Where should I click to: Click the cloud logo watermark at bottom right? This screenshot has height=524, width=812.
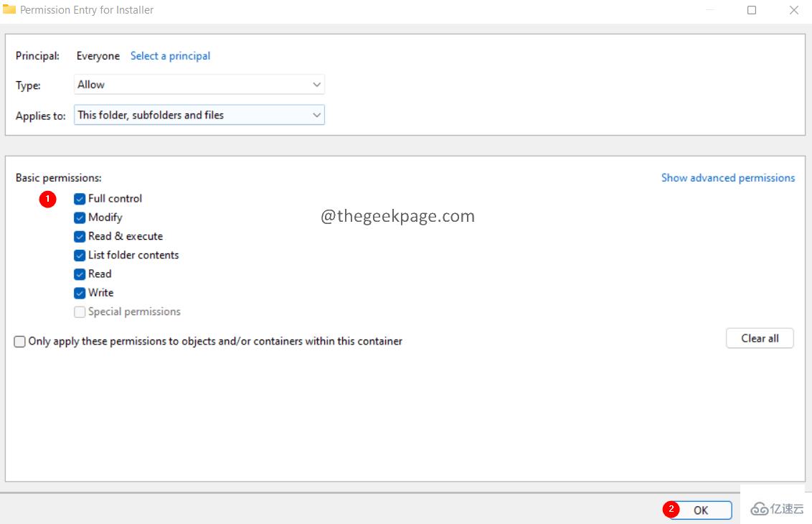pos(759,509)
